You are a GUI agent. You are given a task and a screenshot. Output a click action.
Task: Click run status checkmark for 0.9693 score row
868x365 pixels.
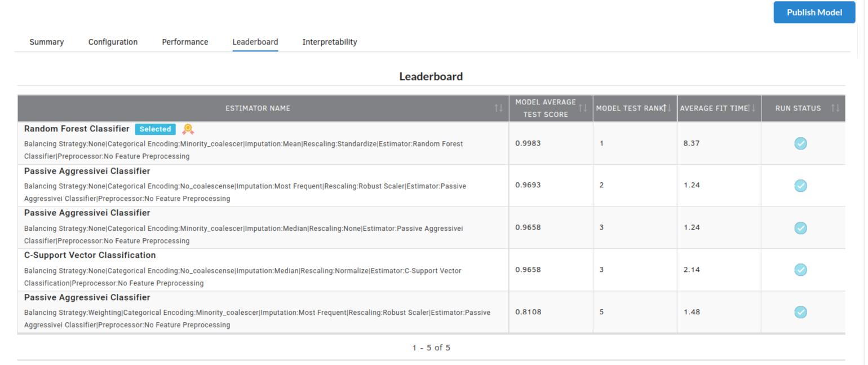[800, 186]
